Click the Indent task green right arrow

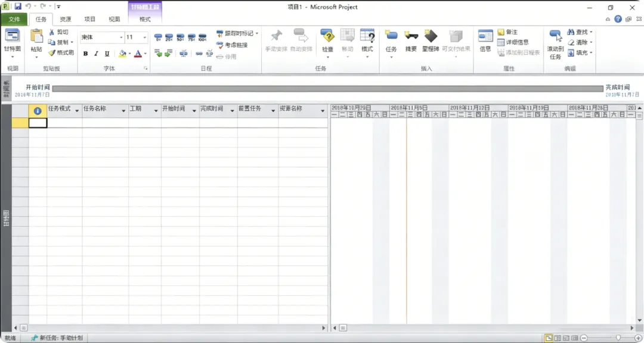tap(168, 54)
